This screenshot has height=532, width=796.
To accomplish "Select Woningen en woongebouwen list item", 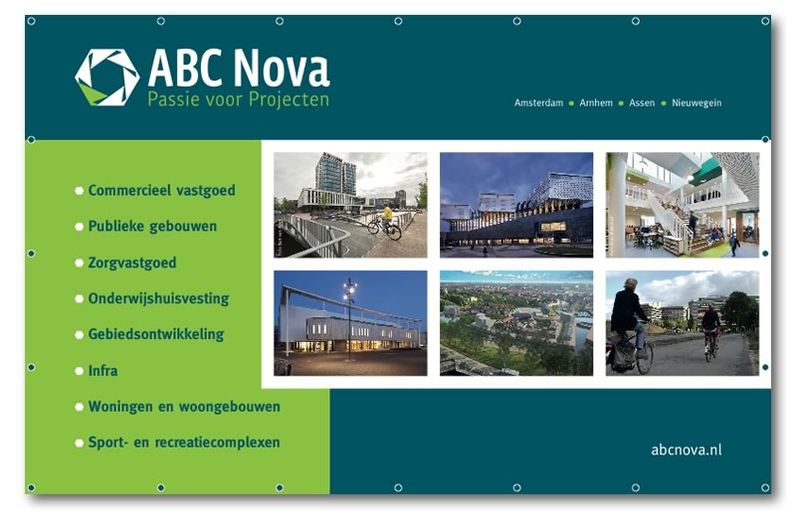I will point(184,407).
